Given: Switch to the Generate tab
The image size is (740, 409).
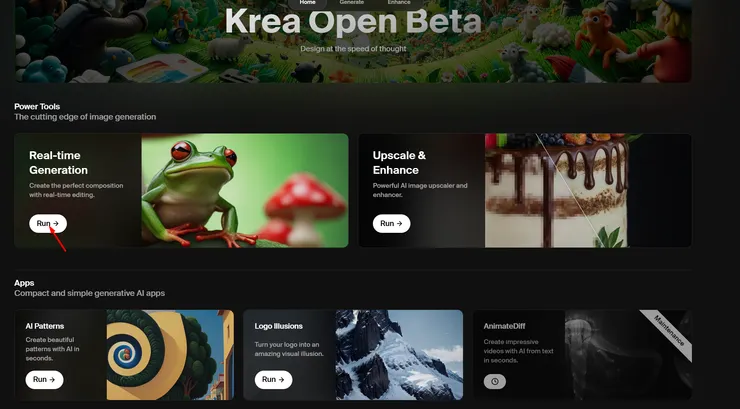Looking at the screenshot, I should coord(352,3).
